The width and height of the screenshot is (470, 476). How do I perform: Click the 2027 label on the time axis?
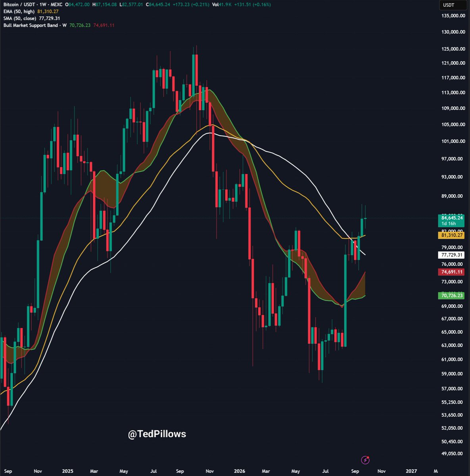412,471
